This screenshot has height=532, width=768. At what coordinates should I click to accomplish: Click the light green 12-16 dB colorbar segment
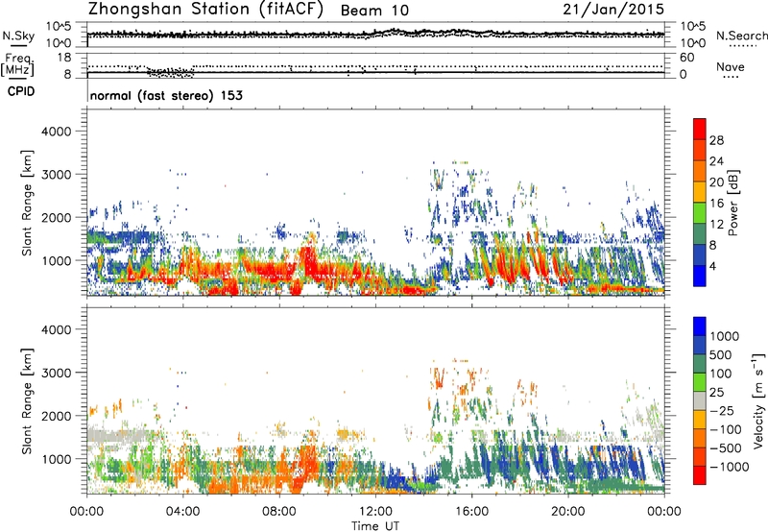pos(700,212)
